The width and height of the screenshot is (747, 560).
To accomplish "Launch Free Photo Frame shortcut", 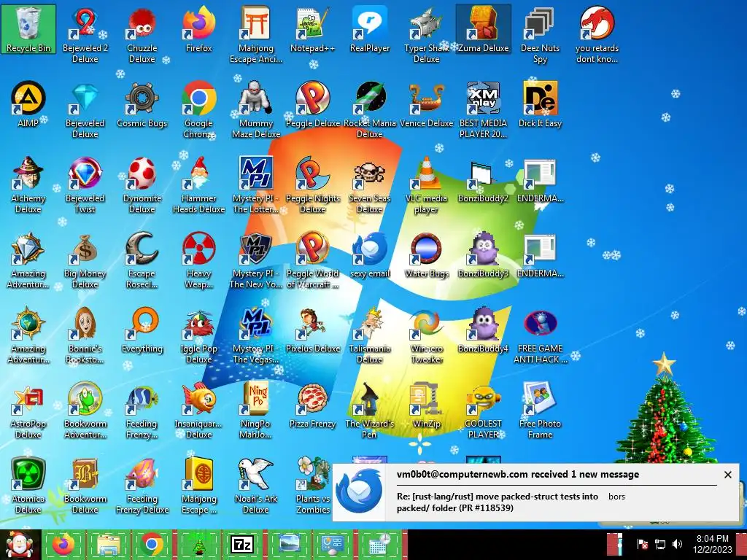I will pyautogui.click(x=540, y=411).
